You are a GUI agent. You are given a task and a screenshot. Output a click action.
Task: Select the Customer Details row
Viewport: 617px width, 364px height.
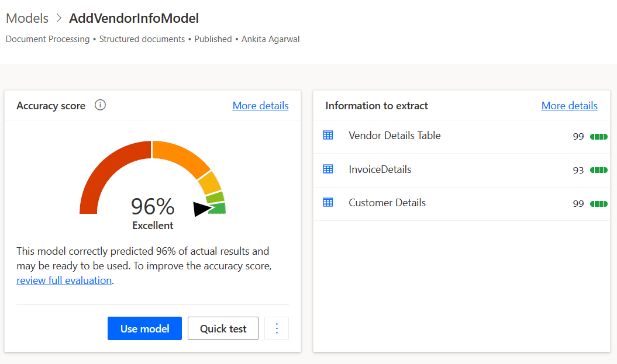click(461, 204)
